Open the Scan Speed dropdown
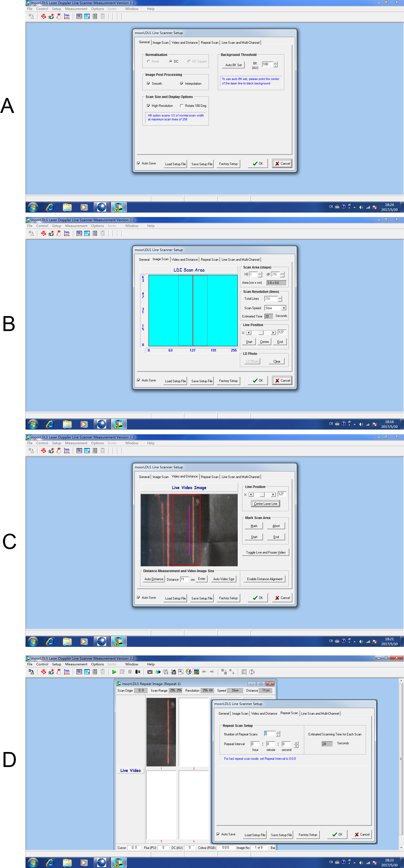404x868 pixels. pyautogui.click(x=284, y=308)
